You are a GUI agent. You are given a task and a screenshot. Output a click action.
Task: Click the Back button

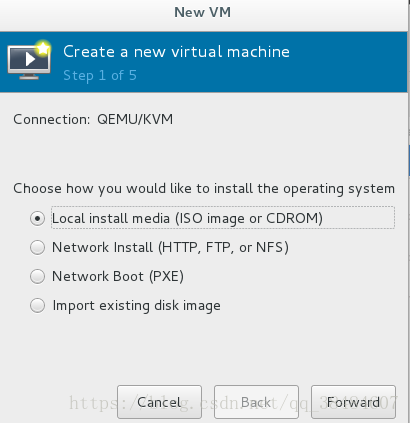[x=256, y=402]
